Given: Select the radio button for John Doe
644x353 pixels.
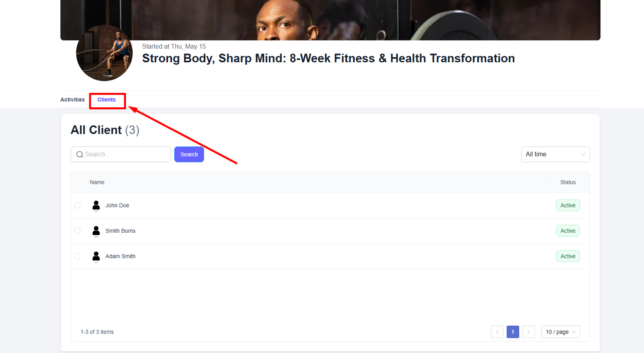Looking at the screenshot, I should coord(77,205).
